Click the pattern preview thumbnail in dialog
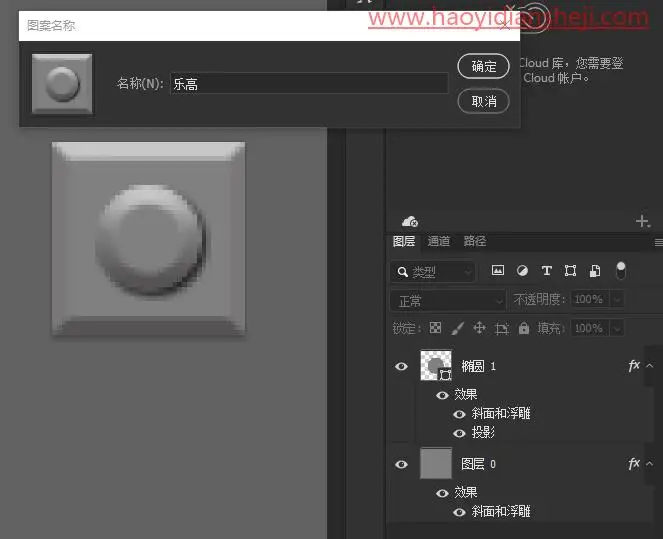Screen dimensions: 663x539 (x=62, y=84)
